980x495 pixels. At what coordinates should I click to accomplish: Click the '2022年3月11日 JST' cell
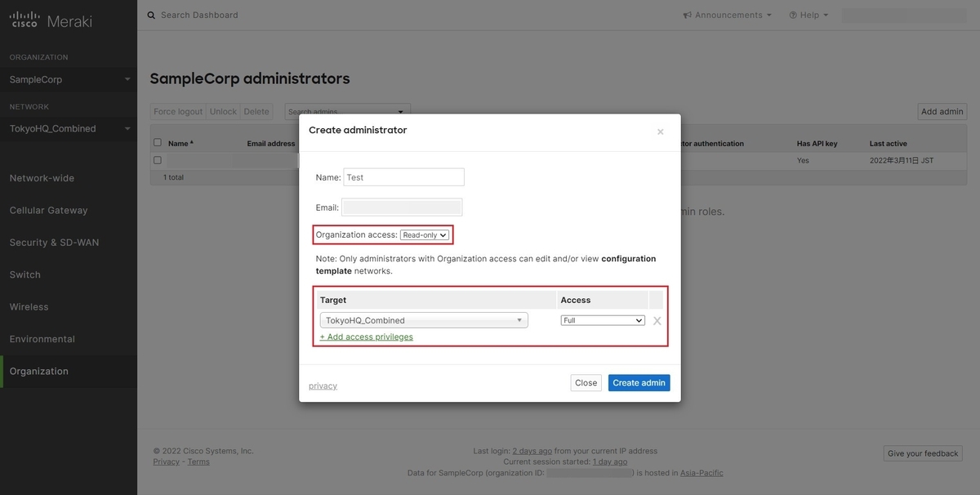902,160
